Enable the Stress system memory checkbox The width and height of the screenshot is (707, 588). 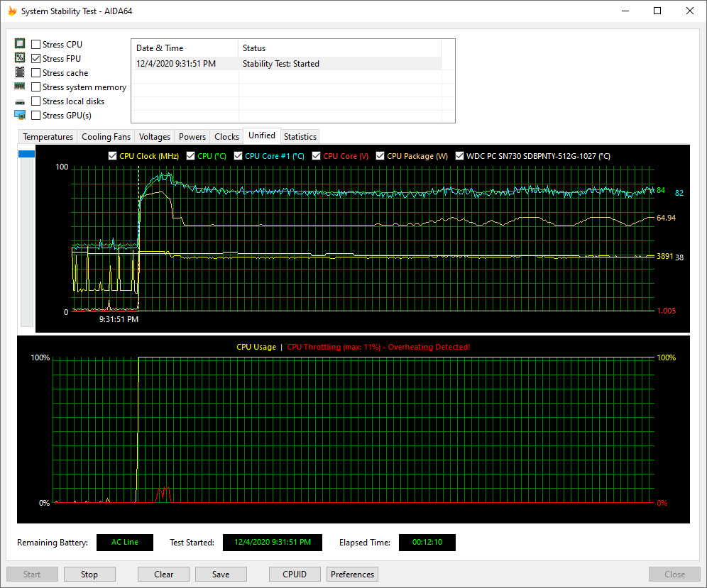point(35,87)
